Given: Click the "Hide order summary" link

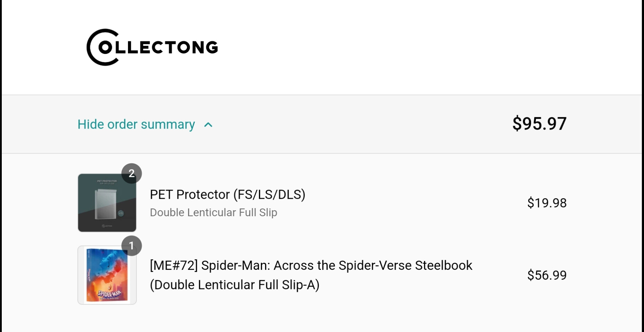Looking at the screenshot, I should pyautogui.click(x=136, y=125).
